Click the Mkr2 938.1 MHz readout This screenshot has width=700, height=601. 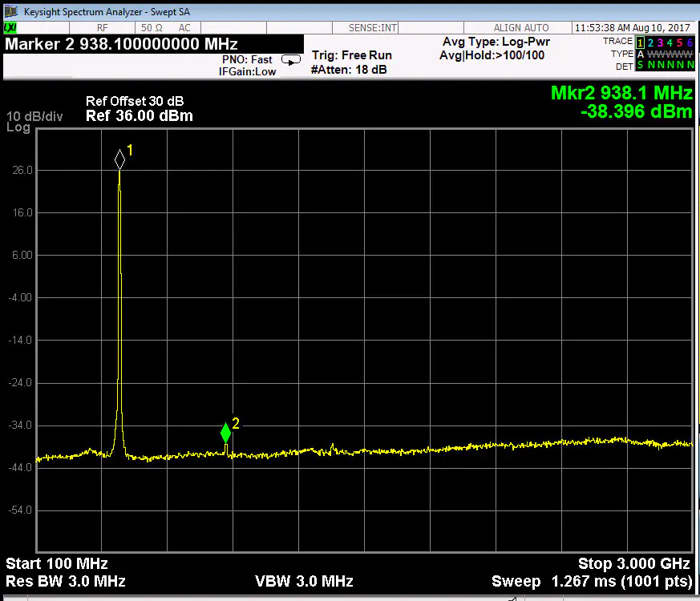click(621, 94)
